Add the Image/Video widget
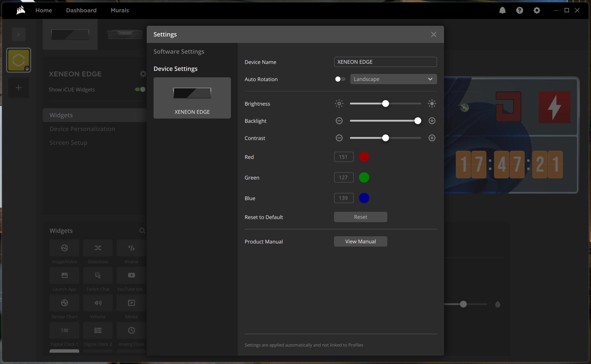This screenshot has width=591, height=364. point(64,248)
